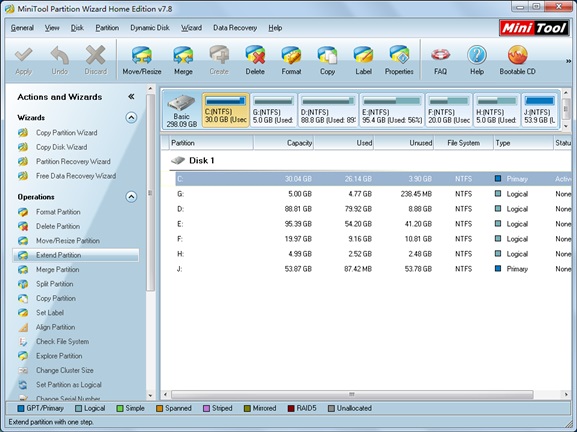
Task: Select the J: partition row
Action: click(373, 269)
